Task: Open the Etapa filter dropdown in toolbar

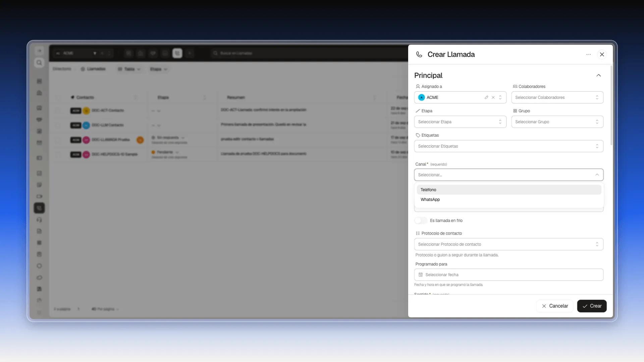Action: [x=158, y=69]
